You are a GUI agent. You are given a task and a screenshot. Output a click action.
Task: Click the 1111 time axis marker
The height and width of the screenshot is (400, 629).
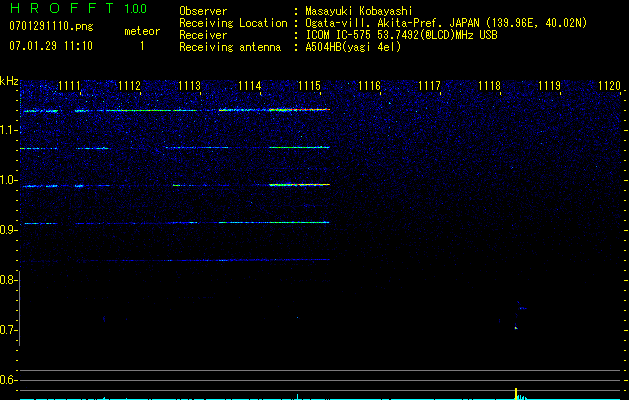tap(69, 86)
